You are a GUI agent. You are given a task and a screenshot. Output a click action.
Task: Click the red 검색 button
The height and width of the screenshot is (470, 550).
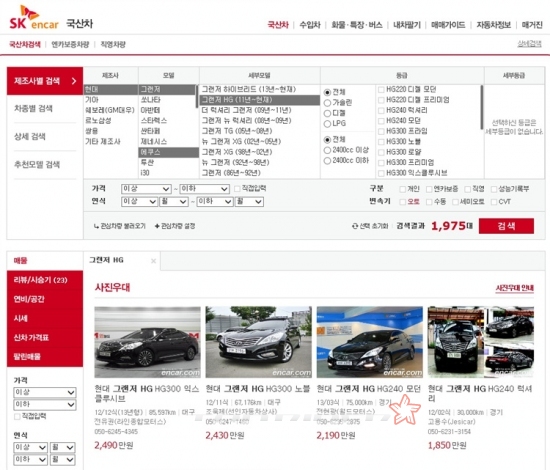click(x=506, y=226)
